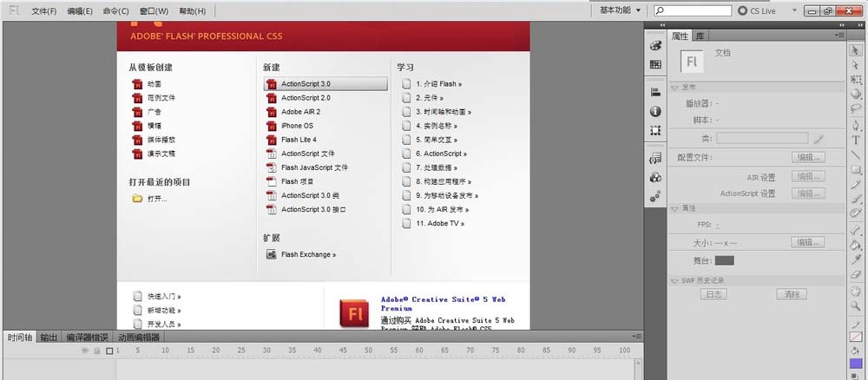Screen dimensions: 868x380
Task: Select the Paint Bucket tool
Action: (856, 245)
